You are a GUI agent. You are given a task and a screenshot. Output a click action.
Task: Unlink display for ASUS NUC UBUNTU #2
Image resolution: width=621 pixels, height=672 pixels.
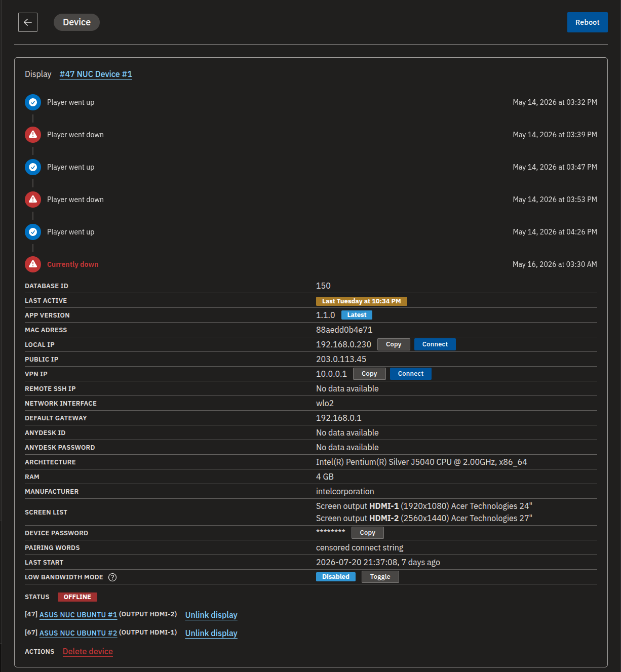[x=211, y=633]
